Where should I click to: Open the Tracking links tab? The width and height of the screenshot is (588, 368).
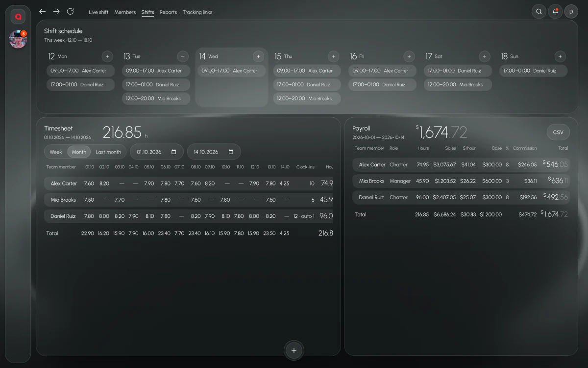click(197, 12)
